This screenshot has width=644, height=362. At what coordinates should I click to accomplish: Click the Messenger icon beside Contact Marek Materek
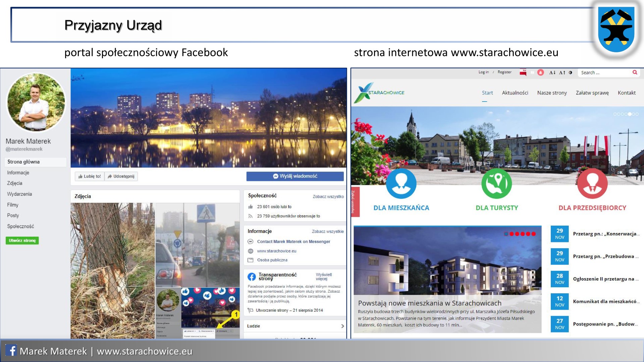250,242
